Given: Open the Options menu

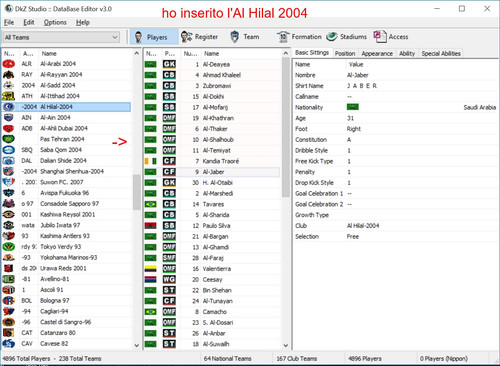Looking at the screenshot, I should (55, 22).
